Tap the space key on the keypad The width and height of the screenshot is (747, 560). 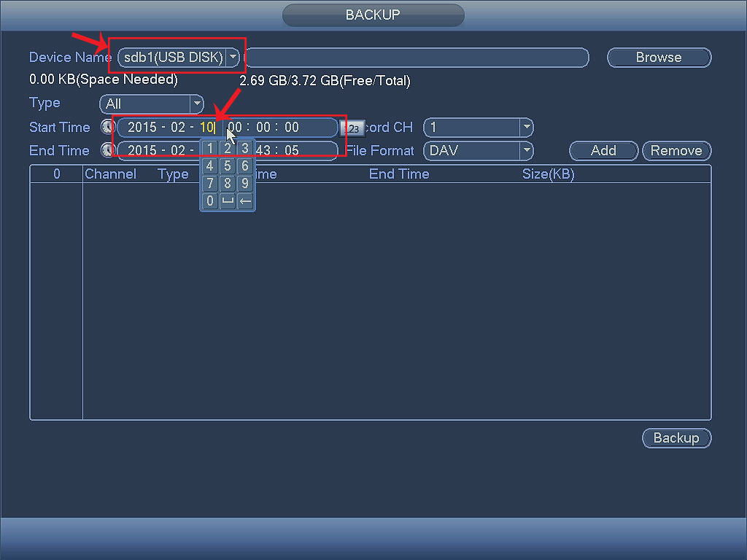[228, 201]
